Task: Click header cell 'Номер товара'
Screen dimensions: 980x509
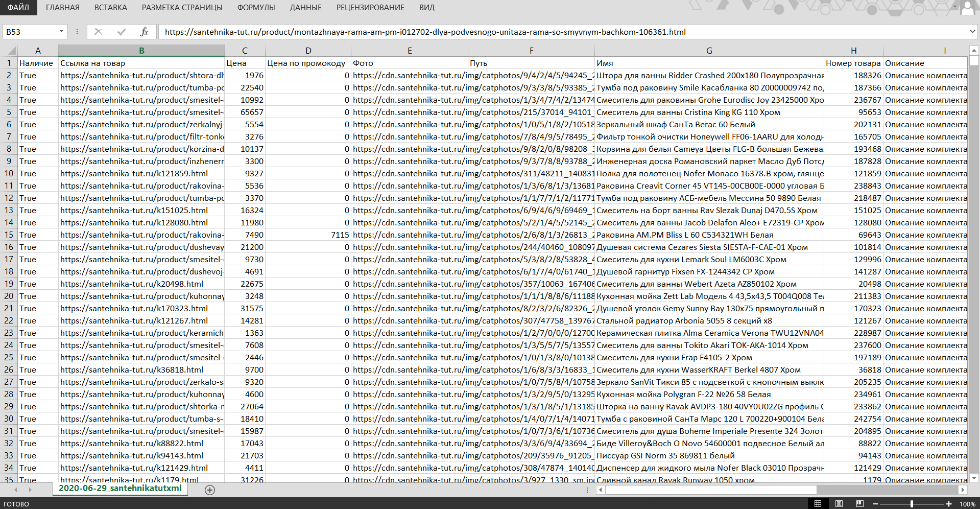Action: (853, 63)
